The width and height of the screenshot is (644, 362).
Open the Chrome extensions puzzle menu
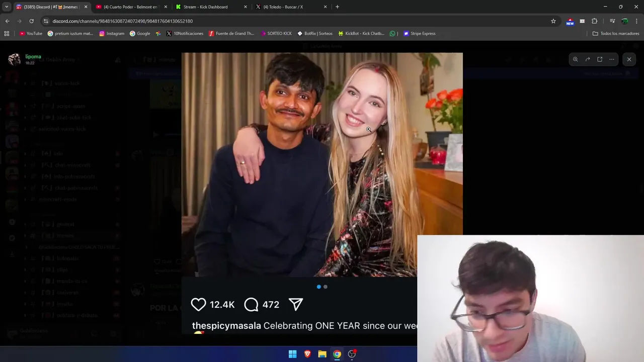594,21
